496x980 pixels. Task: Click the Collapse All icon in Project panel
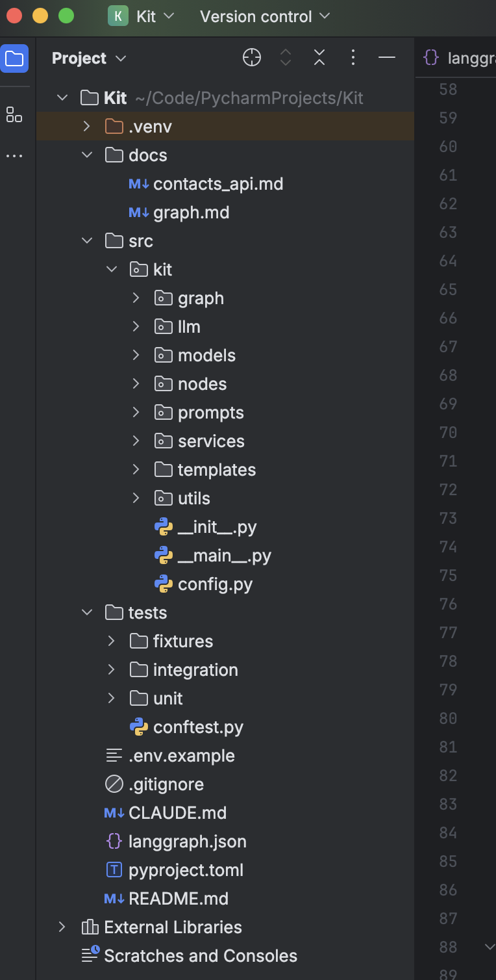pyautogui.click(x=319, y=58)
